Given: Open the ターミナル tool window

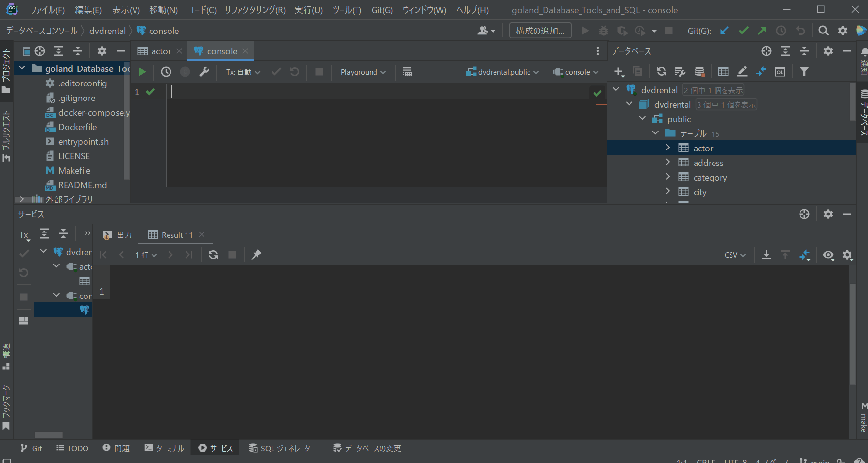Looking at the screenshot, I should 164,448.
